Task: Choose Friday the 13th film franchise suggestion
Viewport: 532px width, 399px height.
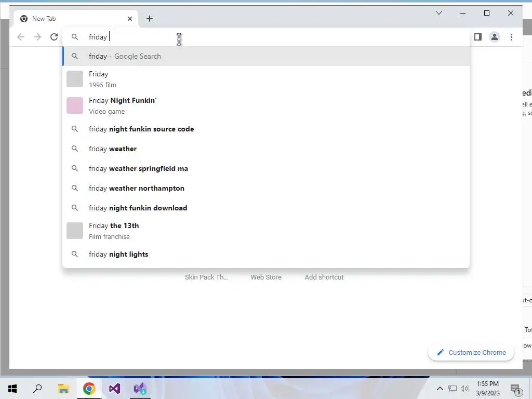Action: point(266,231)
